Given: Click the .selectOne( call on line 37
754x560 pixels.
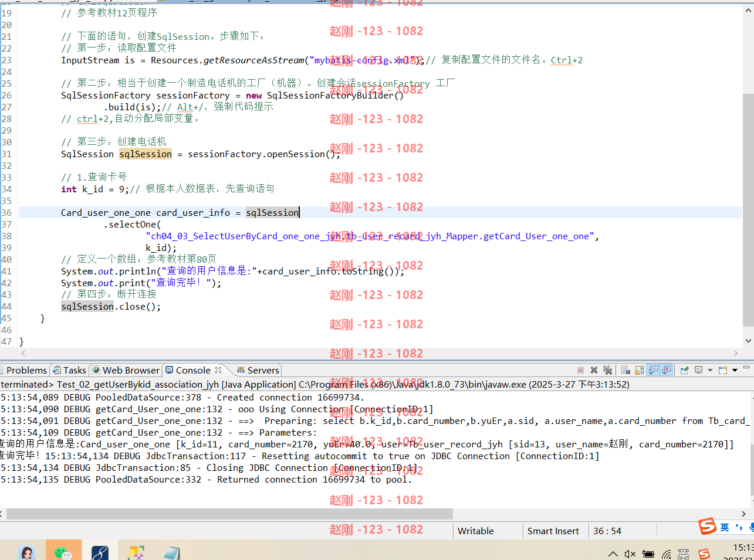Looking at the screenshot, I should click(x=133, y=224).
